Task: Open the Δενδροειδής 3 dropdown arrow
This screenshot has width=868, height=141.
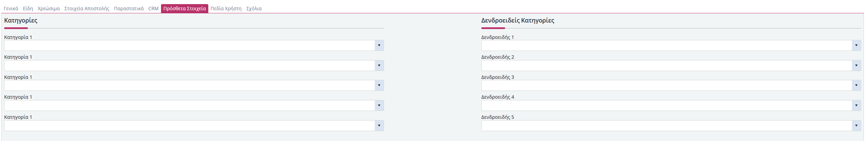Action: coord(856,85)
